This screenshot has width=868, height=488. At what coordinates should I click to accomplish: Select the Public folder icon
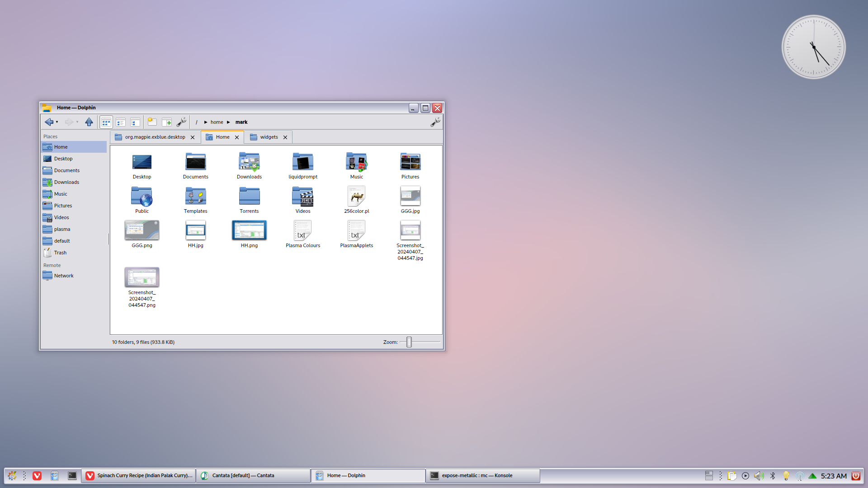(x=142, y=197)
